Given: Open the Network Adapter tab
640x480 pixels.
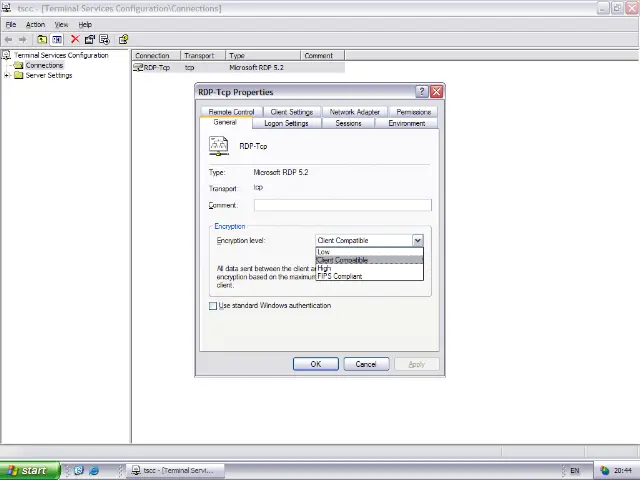Looking at the screenshot, I should coord(354,112).
